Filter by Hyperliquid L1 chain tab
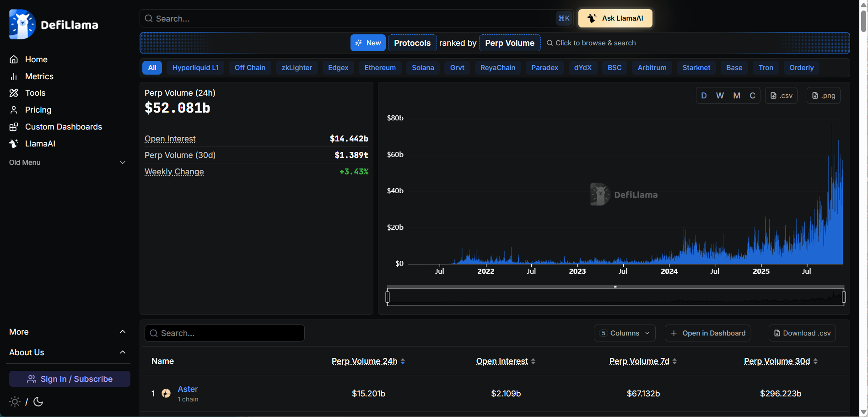This screenshot has width=868, height=417. pos(195,68)
